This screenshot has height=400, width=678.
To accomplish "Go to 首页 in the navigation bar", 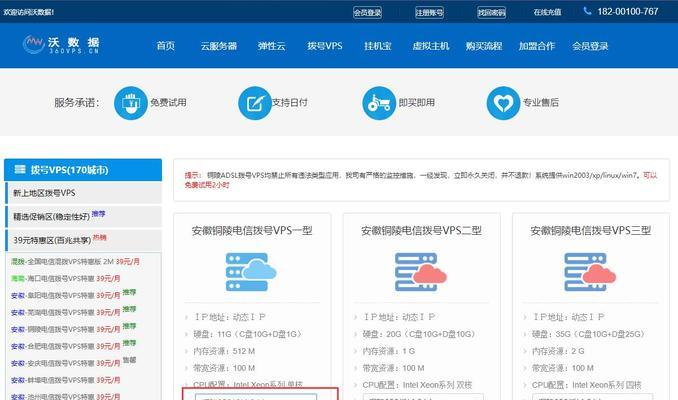I will coord(166,46).
